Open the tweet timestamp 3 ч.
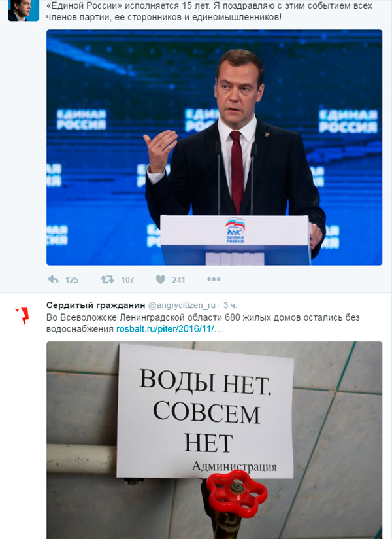The width and height of the screenshot is (392, 539). click(230, 305)
